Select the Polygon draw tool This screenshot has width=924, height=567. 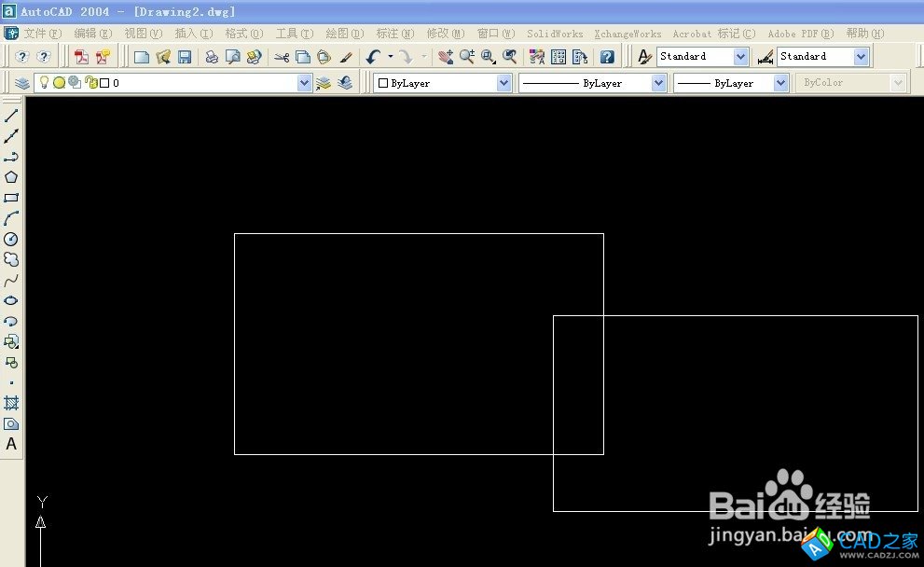tap(11, 177)
